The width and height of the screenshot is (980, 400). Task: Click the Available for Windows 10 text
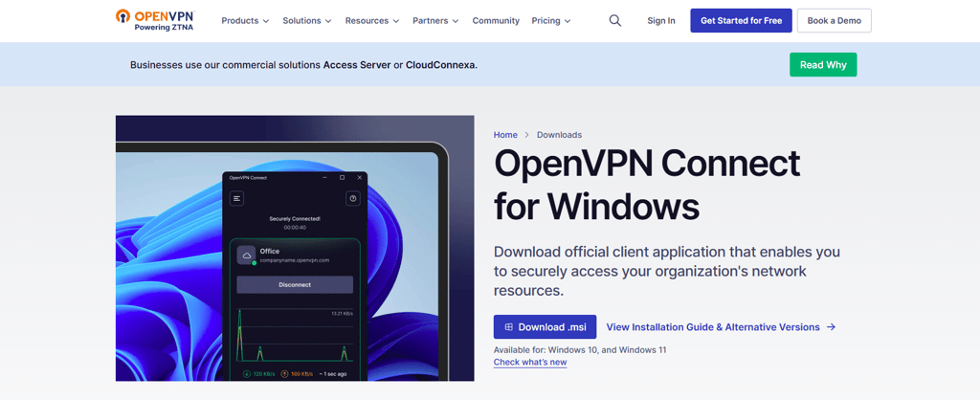pyautogui.click(x=580, y=350)
